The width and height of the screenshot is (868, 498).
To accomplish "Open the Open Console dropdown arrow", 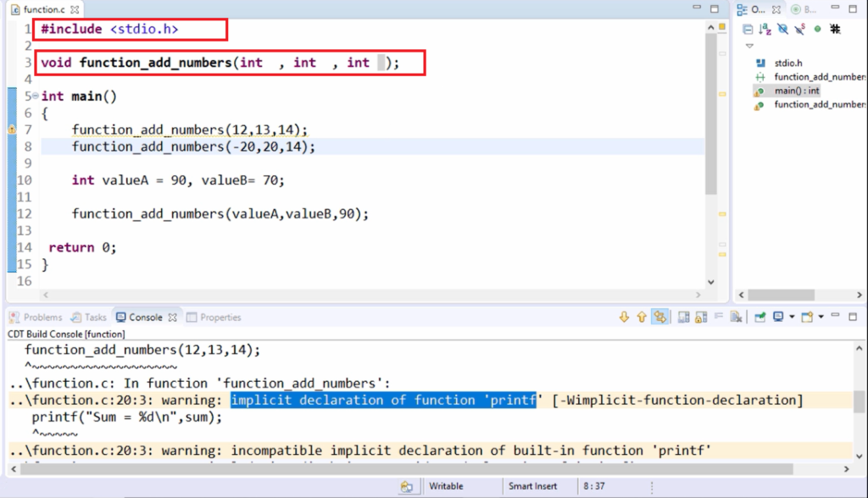I will (x=821, y=317).
